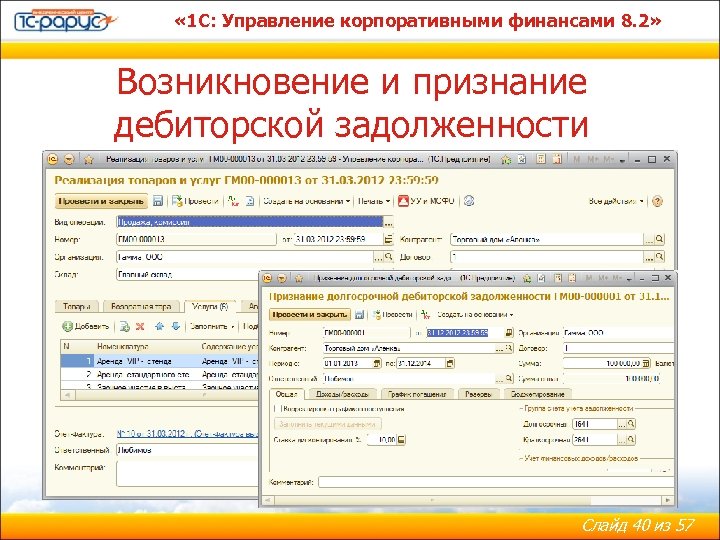Click Провести и закрыть in back window
The height and width of the screenshot is (540, 720).
101,201
